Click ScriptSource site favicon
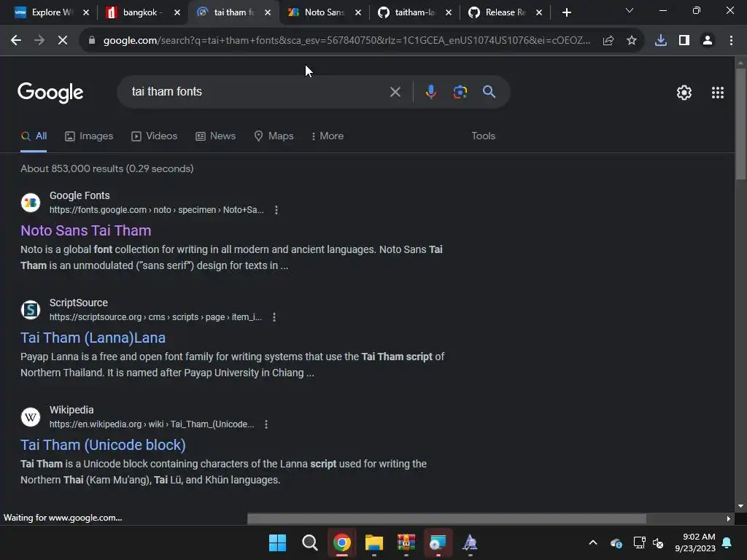The height and width of the screenshot is (560, 747). click(31, 309)
